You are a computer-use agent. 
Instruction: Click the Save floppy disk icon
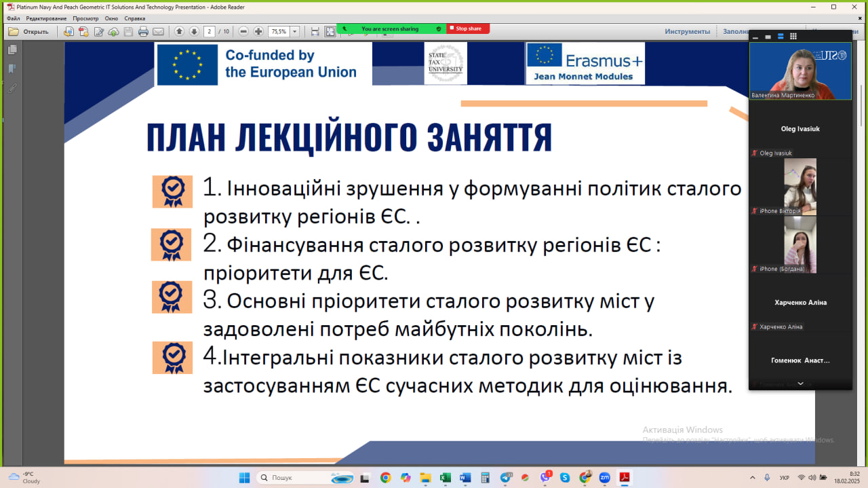(x=128, y=31)
